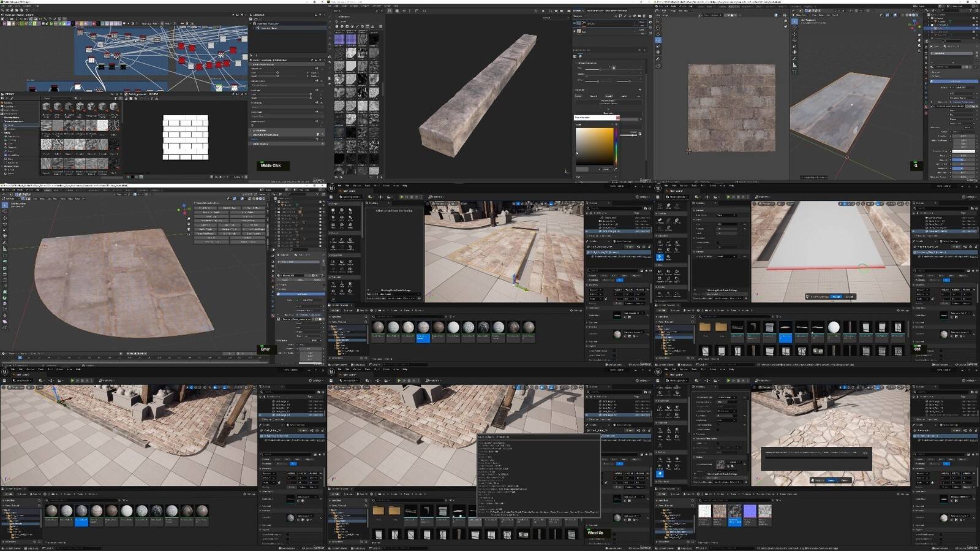
Task: Pick a color in Substance Painter's orange color field
Action: [594, 146]
